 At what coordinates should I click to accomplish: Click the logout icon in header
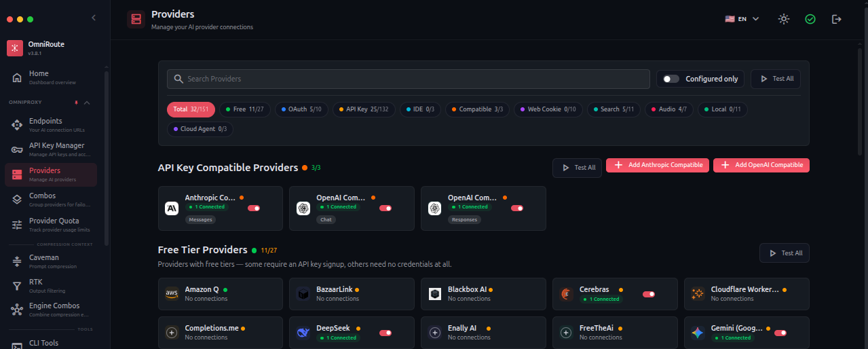[837, 19]
